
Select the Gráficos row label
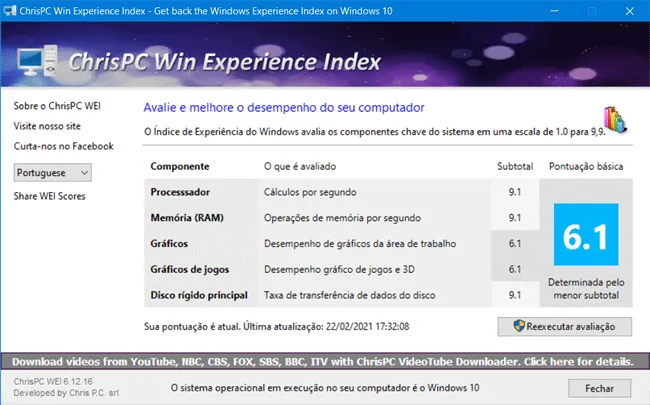click(169, 243)
